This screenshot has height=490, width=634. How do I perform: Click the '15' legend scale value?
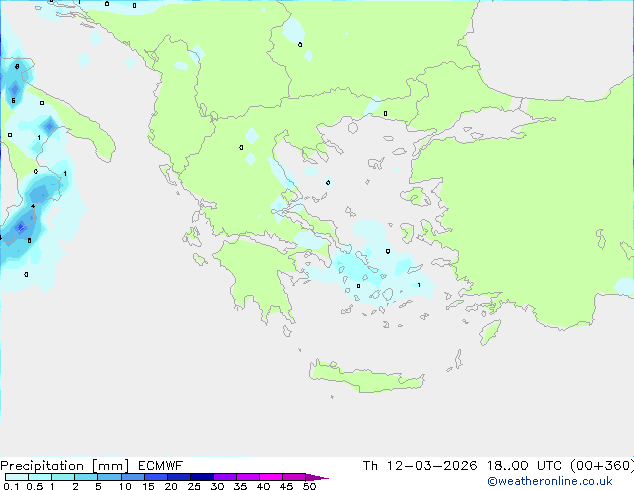tap(148, 486)
